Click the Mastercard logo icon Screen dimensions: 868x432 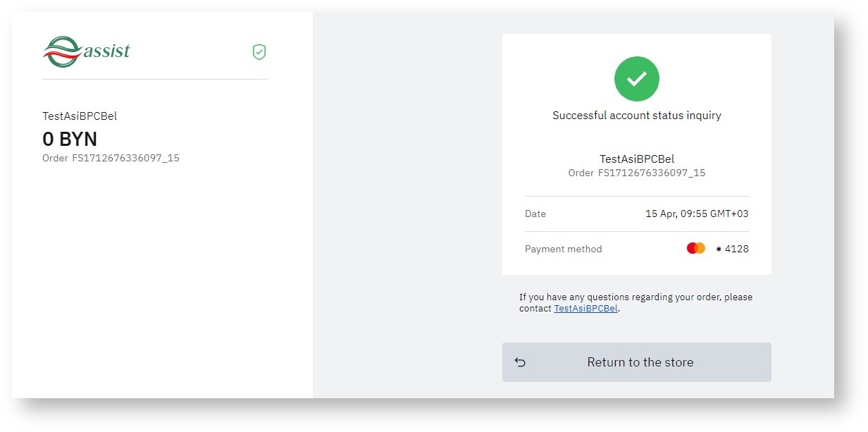(x=695, y=248)
